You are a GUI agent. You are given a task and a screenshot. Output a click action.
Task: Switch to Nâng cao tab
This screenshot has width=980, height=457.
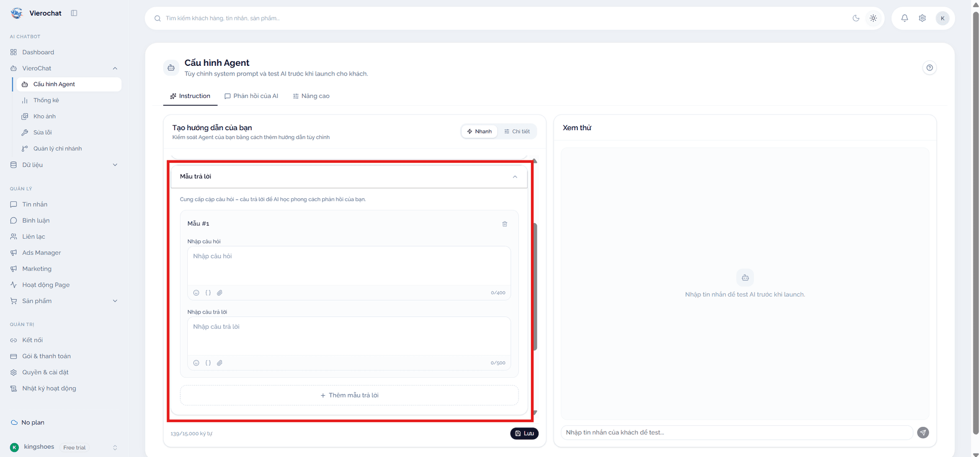click(x=311, y=96)
